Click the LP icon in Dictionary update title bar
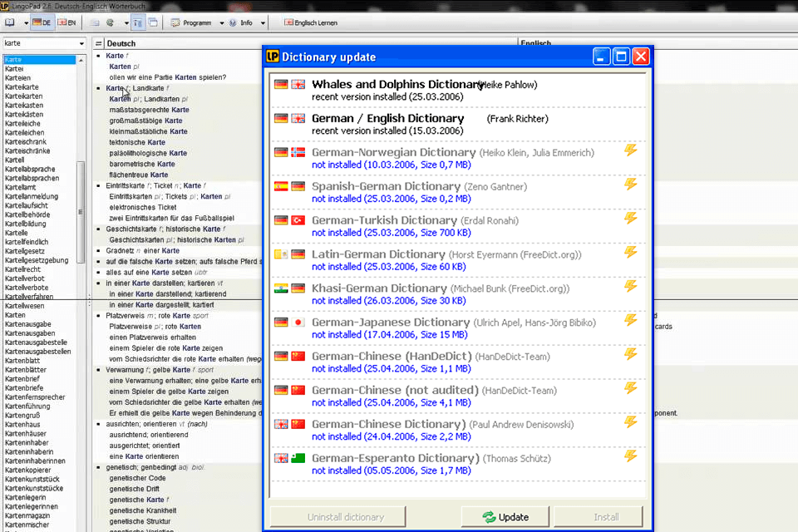Screen dimensions: 798x532 [x=273, y=57]
